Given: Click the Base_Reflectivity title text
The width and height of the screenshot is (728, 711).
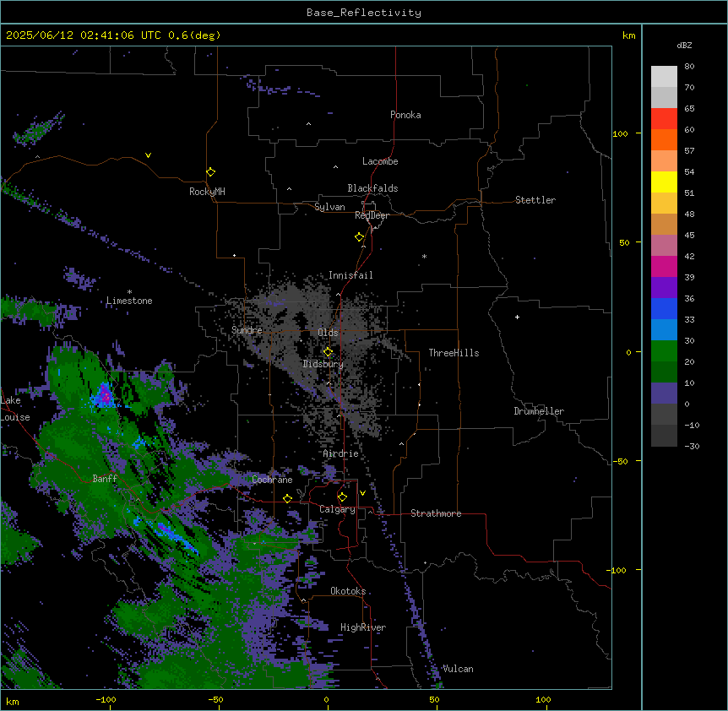Looking at the screenshot, I should pyautogui.click(x=363, y=13).
